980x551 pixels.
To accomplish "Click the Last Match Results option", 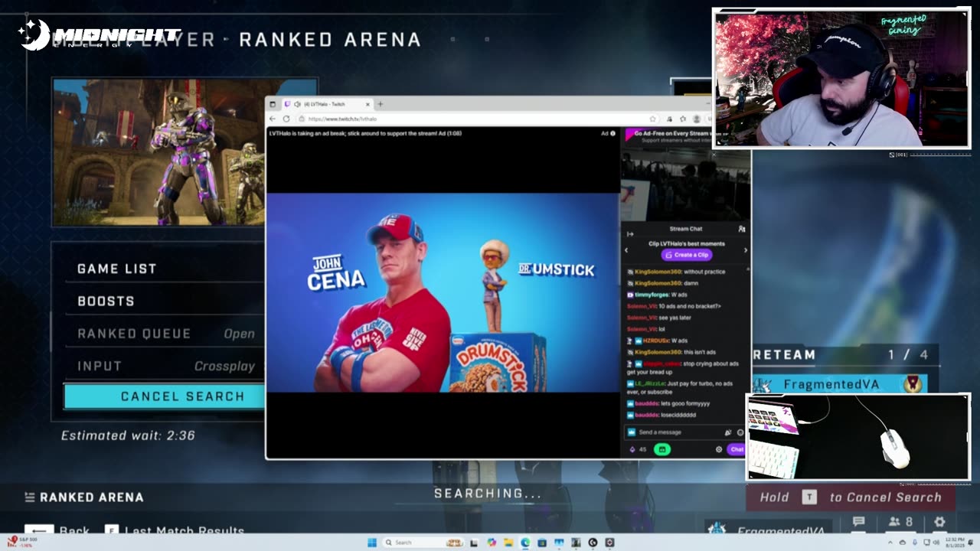I will coord(175,530).
